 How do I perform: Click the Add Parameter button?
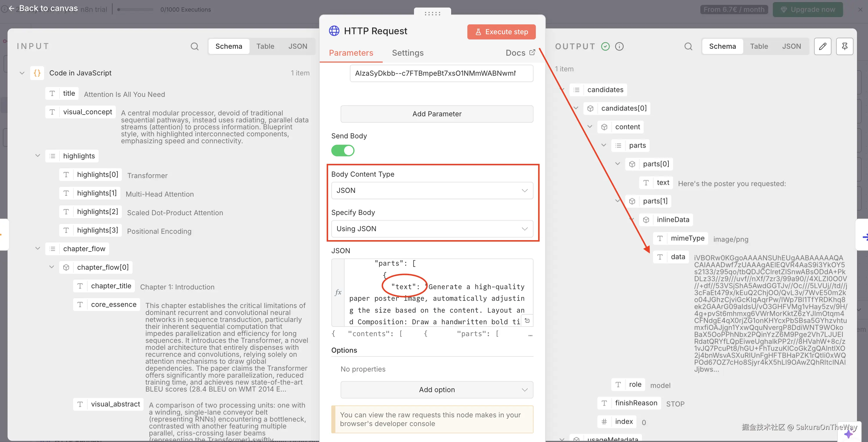(x=437, y=114)
